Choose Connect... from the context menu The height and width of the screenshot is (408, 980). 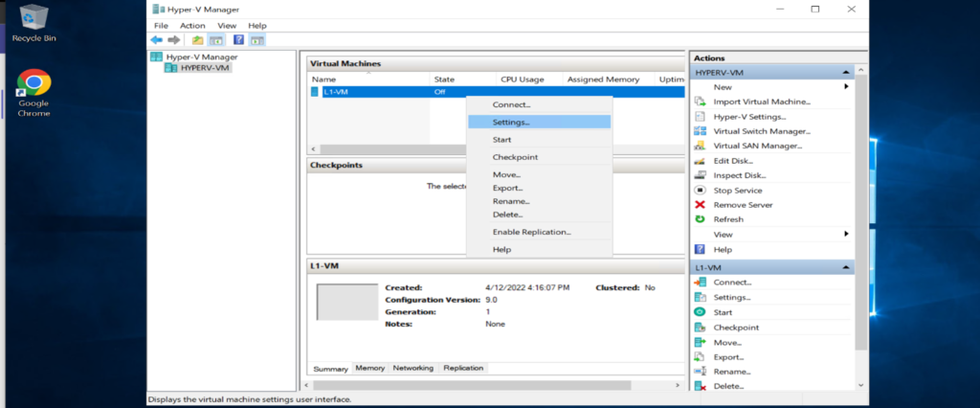540,104
